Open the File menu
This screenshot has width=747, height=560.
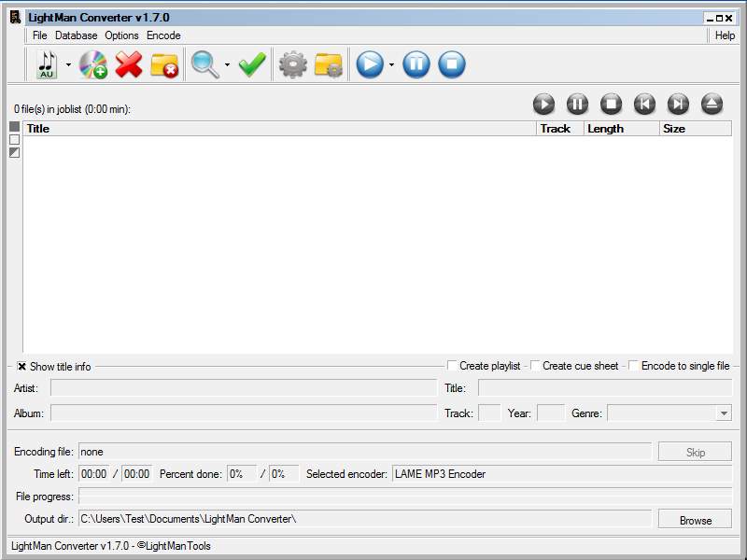tap(39, 35)
